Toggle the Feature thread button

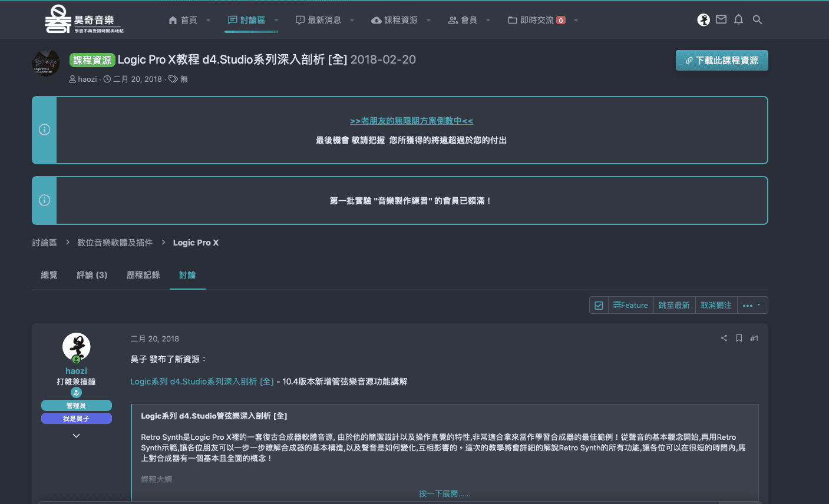[630, 305]
